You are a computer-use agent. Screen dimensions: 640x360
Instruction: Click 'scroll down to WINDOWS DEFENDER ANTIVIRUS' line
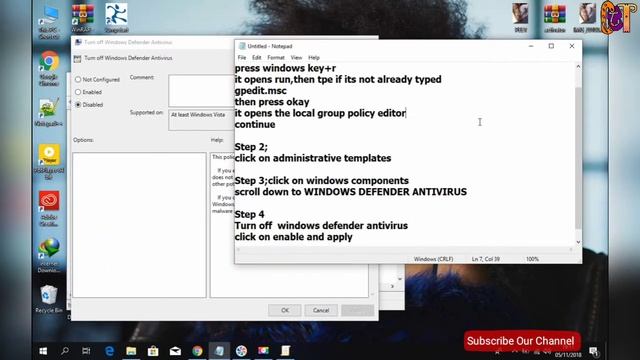(351, 192)
